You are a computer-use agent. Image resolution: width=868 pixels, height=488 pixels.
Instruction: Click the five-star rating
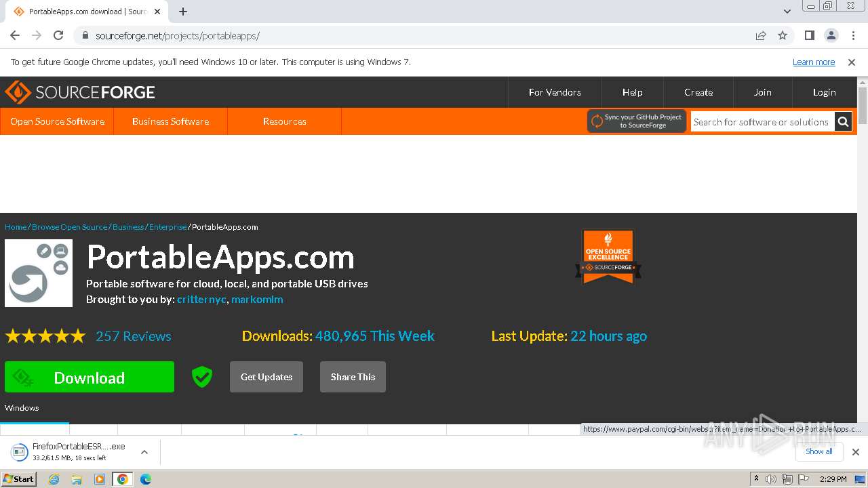[45, 336]
